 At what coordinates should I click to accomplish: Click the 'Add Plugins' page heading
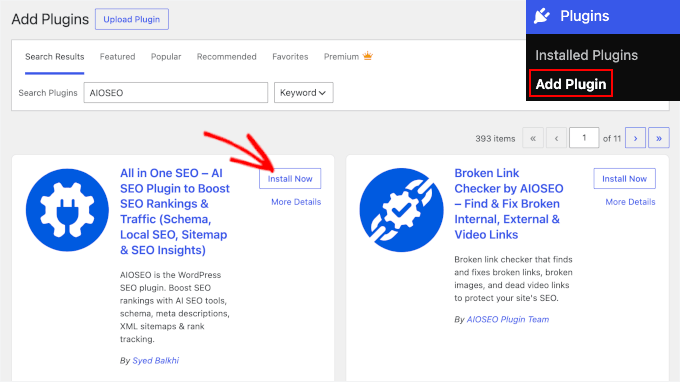50,20
